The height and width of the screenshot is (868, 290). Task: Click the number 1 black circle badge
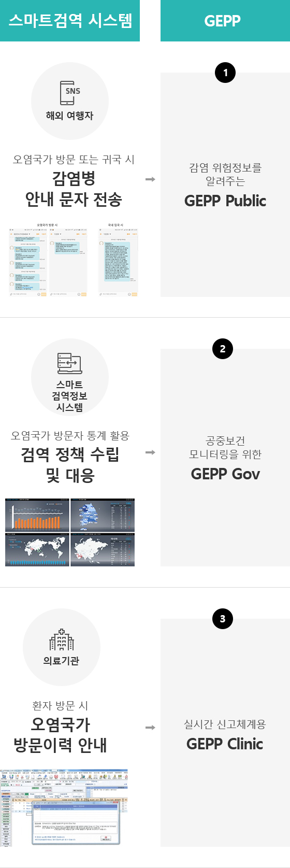click(225, 73)
